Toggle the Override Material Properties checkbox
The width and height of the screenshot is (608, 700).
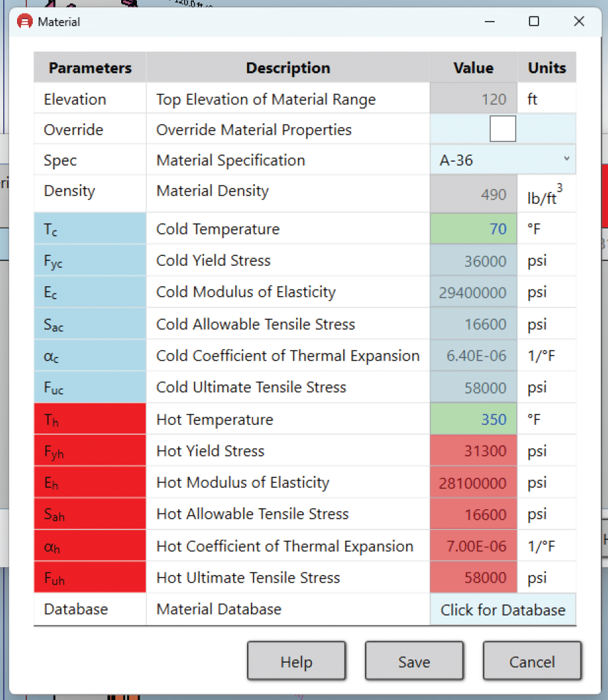(503, 129)
